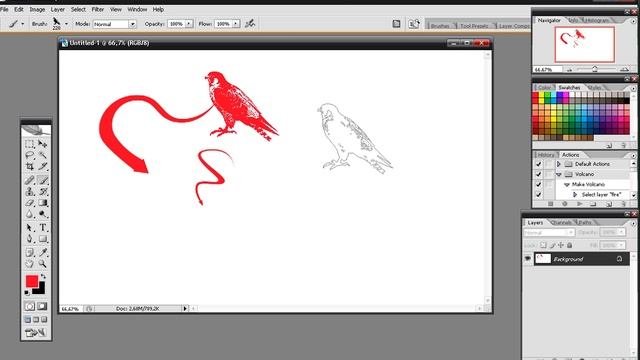
Task: Click Play selection in Actions panel
Action: [580, 204]
